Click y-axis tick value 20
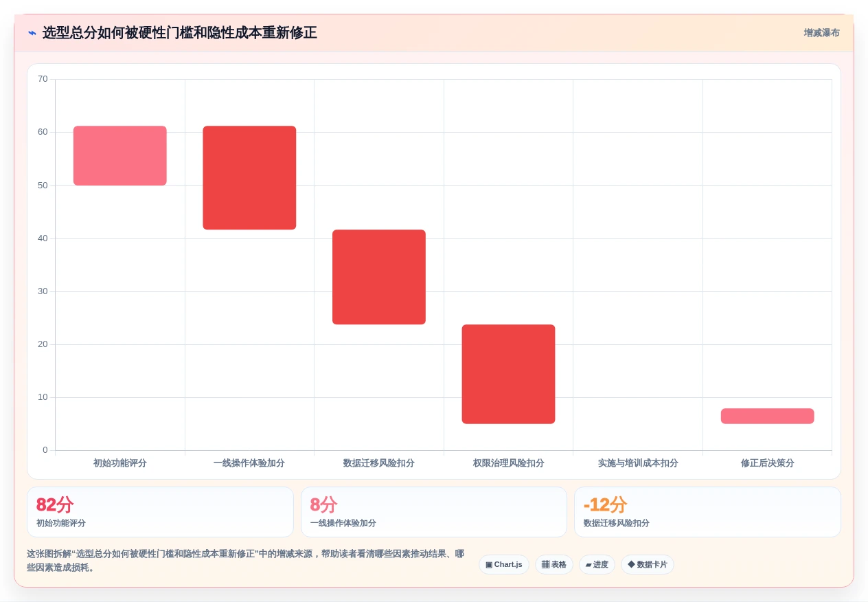The width and height of the screenshot is (868, 602). point(43,344)
